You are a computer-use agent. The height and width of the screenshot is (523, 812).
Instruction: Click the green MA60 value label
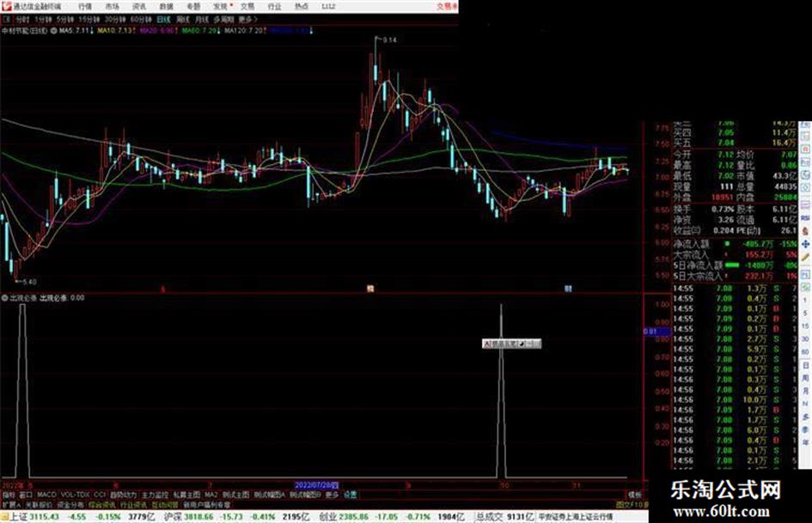click(x=198, y=31)
